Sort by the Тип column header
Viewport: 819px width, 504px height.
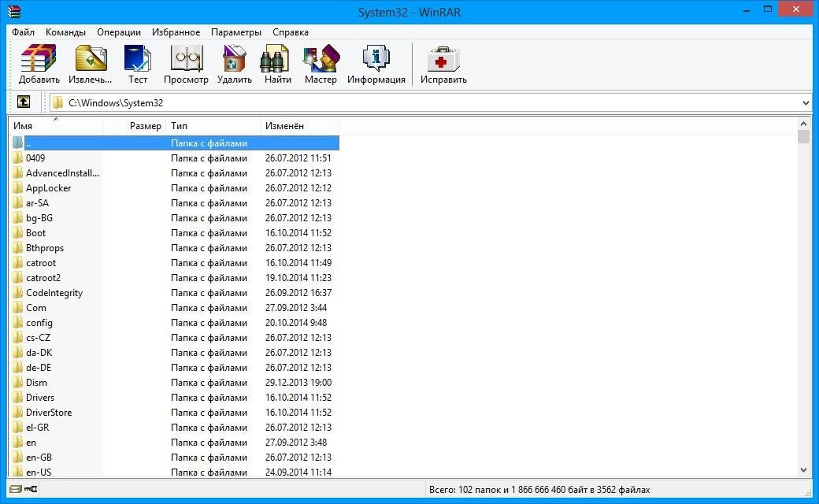213,126
